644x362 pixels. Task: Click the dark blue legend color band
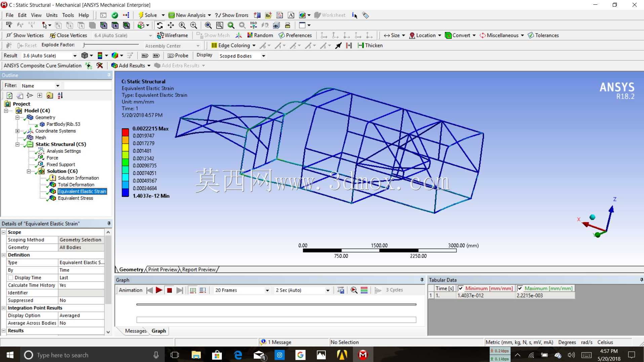pos(125,192)
